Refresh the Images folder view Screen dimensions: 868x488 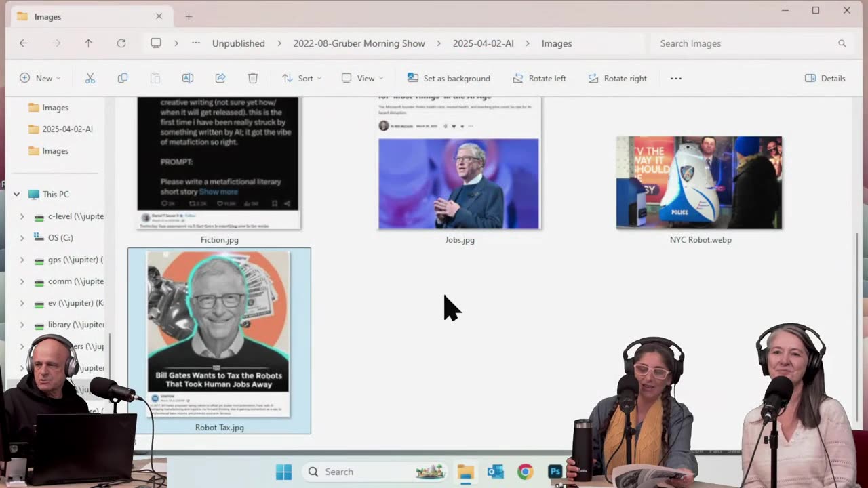tap(121, 43)
